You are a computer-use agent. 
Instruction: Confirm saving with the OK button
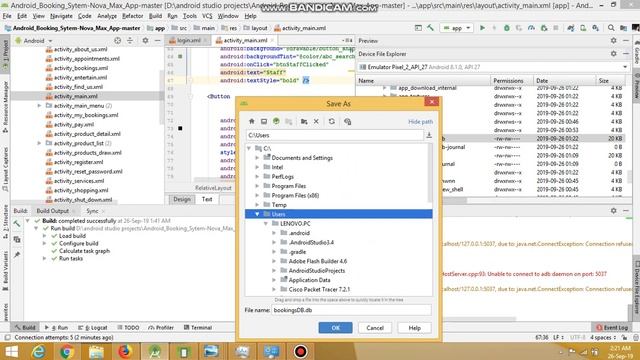point(335,328)
